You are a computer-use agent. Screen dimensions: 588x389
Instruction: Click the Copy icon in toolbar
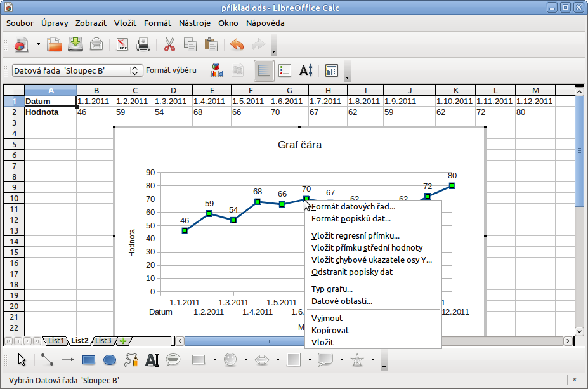190,44
